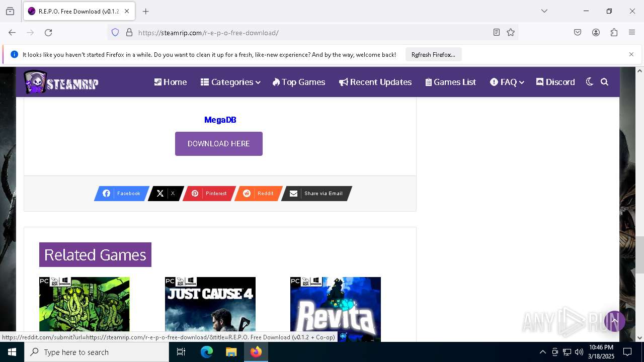Share on X button
Viewport: 644px width, 362px height.
coord(166,194)
